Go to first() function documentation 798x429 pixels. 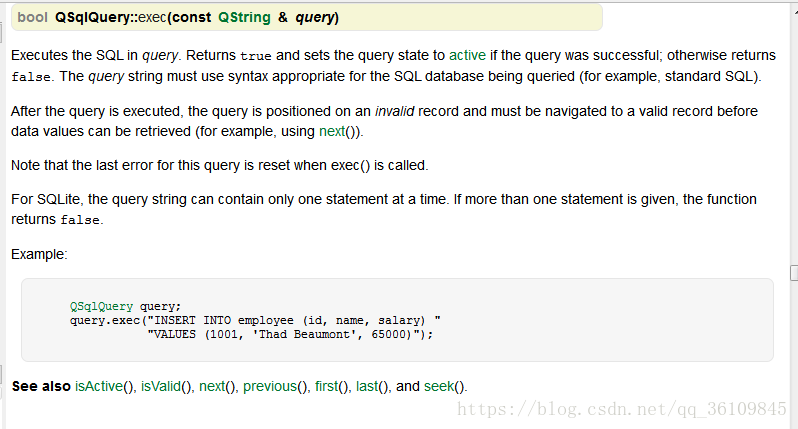pyautogui.click(x=326, y=386)
